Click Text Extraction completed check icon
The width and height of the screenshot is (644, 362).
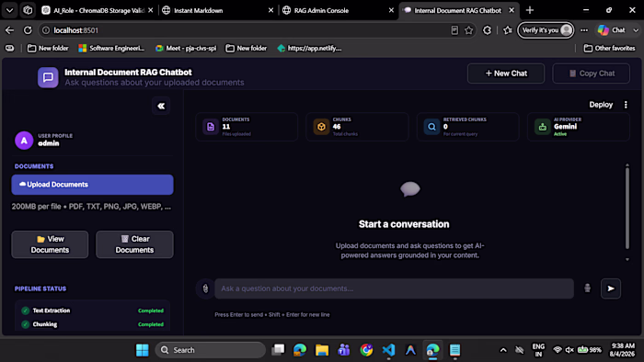25,311
